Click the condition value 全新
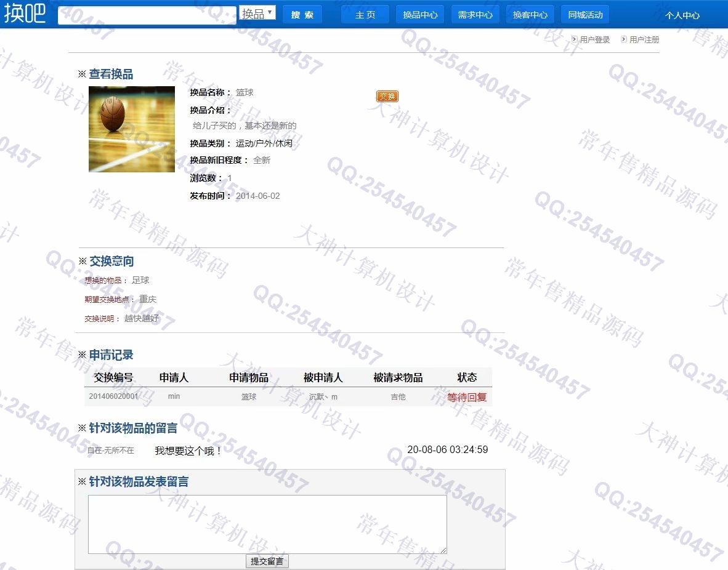The height and width of the screenshot is (570, 728). pyautogui.click(x=262, y=160)
